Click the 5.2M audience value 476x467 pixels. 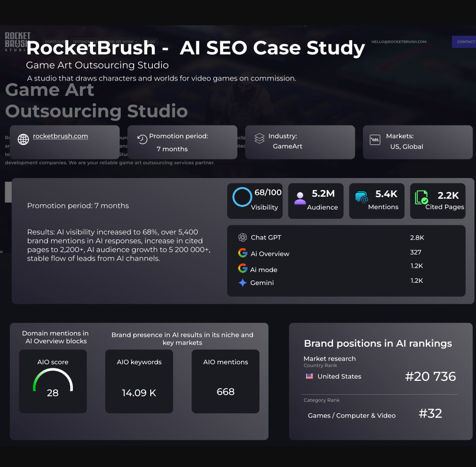(323, 194)
